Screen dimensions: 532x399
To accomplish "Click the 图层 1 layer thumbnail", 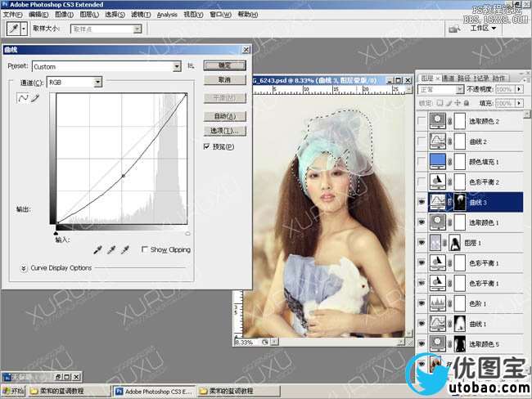I will (435, 243).
